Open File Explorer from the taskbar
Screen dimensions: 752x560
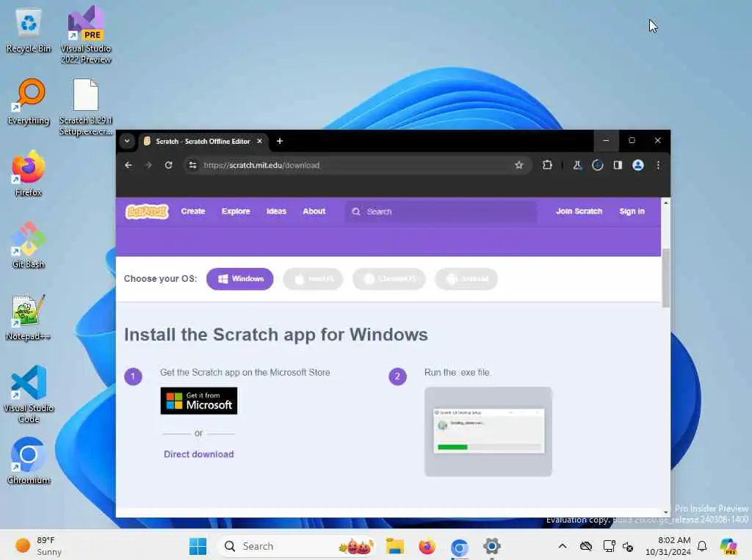point(395,546)
